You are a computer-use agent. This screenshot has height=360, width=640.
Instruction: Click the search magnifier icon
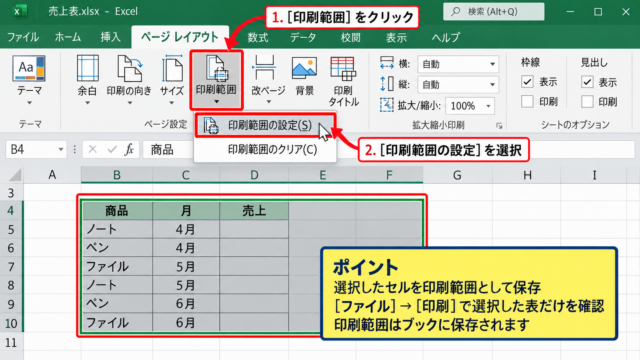pyautogui.click(x=456, y=11)
